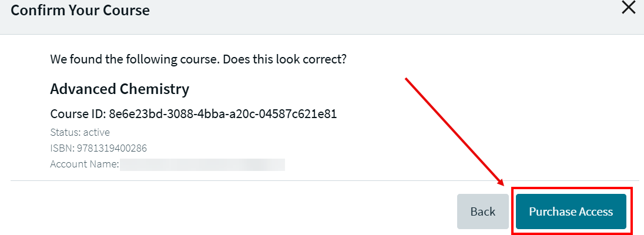Click the 'Status:' label

click(65, 132)
